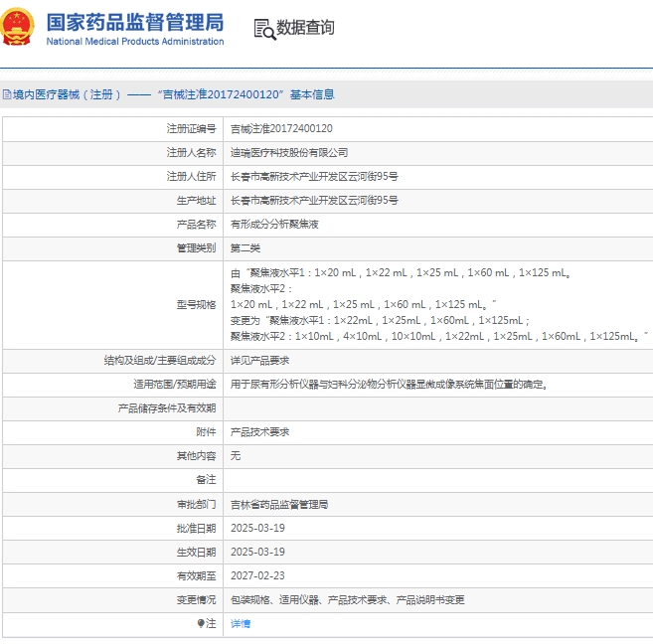The width and height of the screenshot is (653, 644).
Task: Click the 附件 label
Action: [x=206, y=432]
